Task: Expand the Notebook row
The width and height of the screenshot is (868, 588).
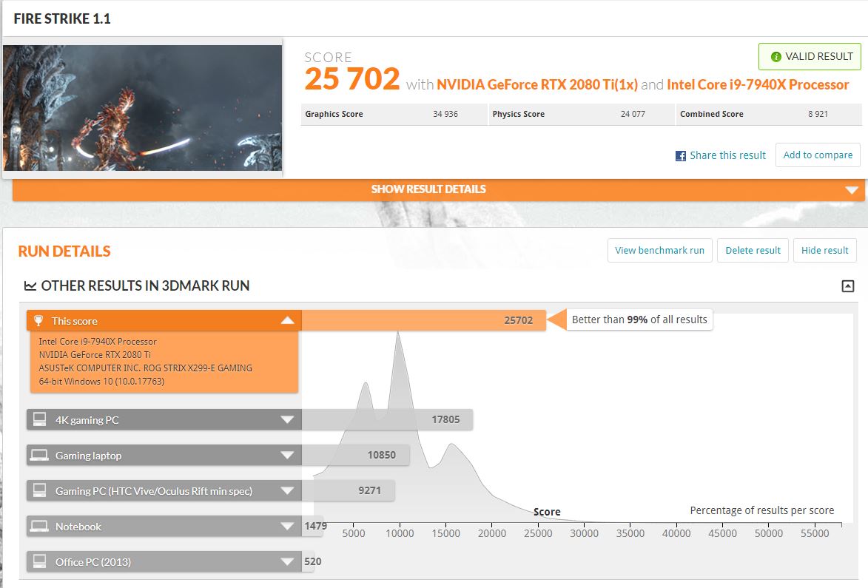Action: pos(287,525)
